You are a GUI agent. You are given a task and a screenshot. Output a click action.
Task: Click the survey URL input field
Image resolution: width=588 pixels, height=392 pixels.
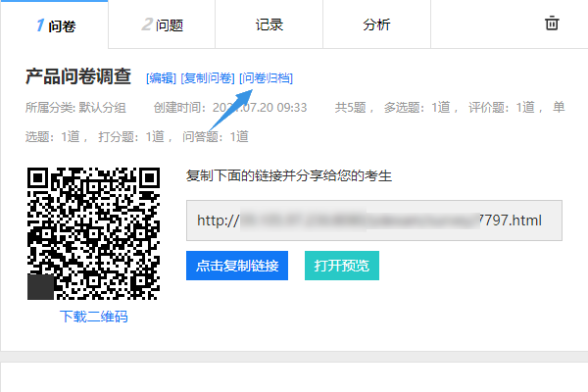click(374, 220)
